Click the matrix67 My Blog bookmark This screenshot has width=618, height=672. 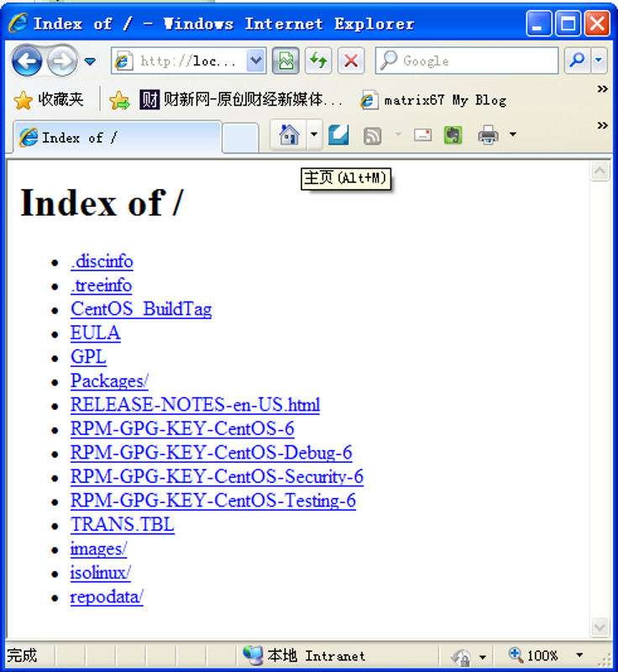(433, 100)
